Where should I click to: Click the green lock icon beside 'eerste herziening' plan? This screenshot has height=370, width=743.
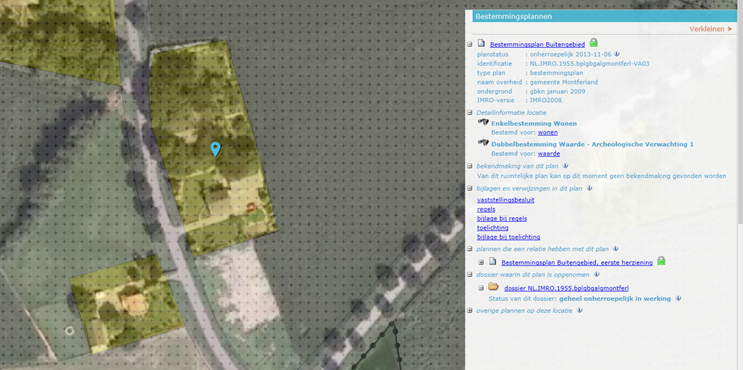(661, 261)
